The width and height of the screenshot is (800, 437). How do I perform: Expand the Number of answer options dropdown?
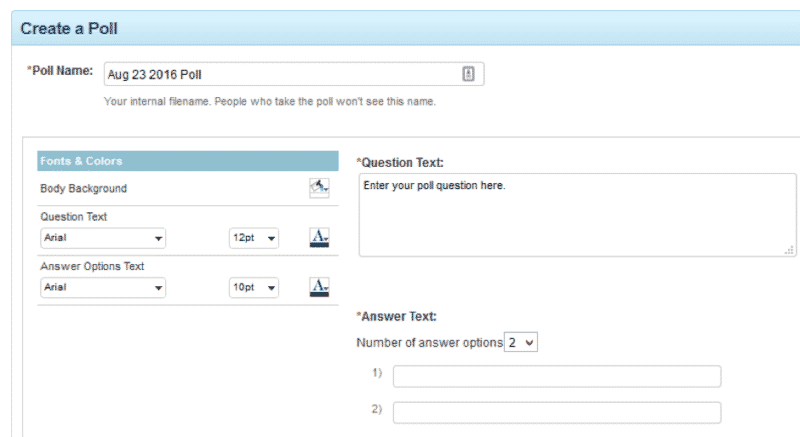pyautogui.click(x=522, y=342)
